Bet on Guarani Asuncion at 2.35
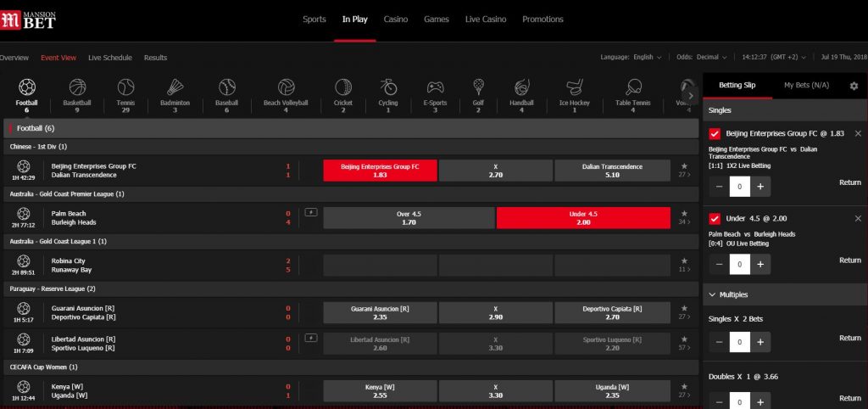868x409 pixels. click(380, 312)
